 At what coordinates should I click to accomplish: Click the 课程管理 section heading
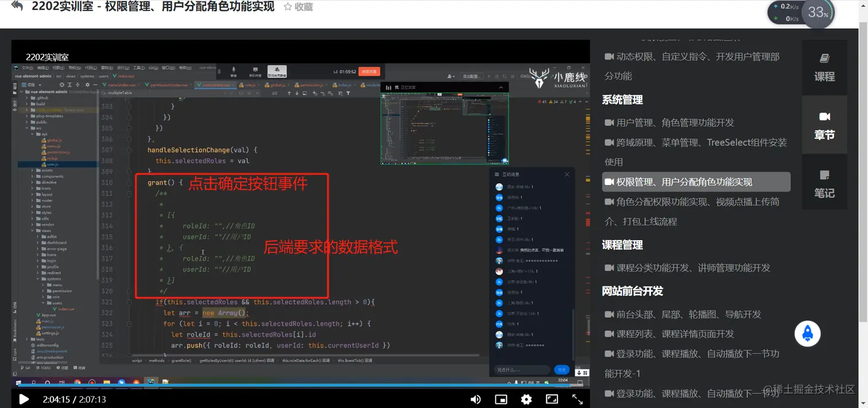(x=622, y=245)
